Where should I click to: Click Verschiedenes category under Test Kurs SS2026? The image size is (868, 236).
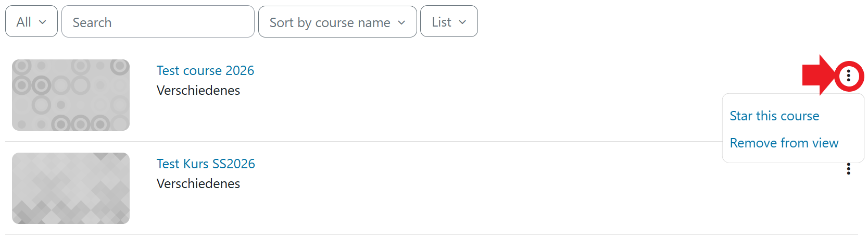(198, 183)
